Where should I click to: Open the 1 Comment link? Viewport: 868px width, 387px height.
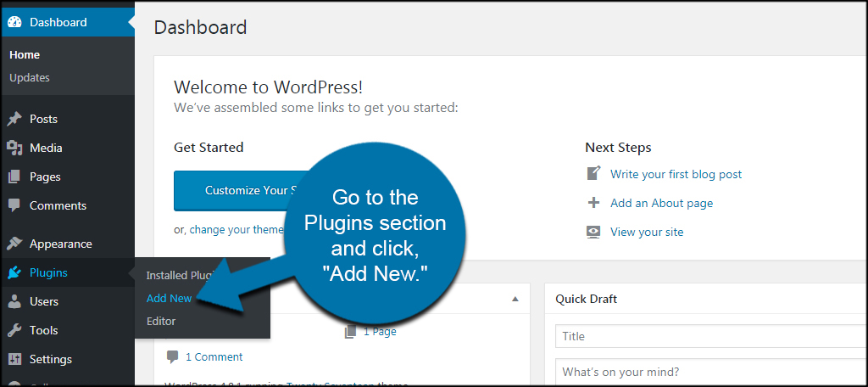coord(214,357)
